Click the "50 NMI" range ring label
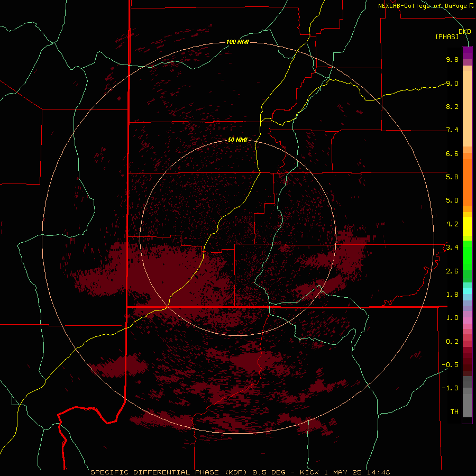The height and width of the screenshot is (476, 476). click(237, 140)
